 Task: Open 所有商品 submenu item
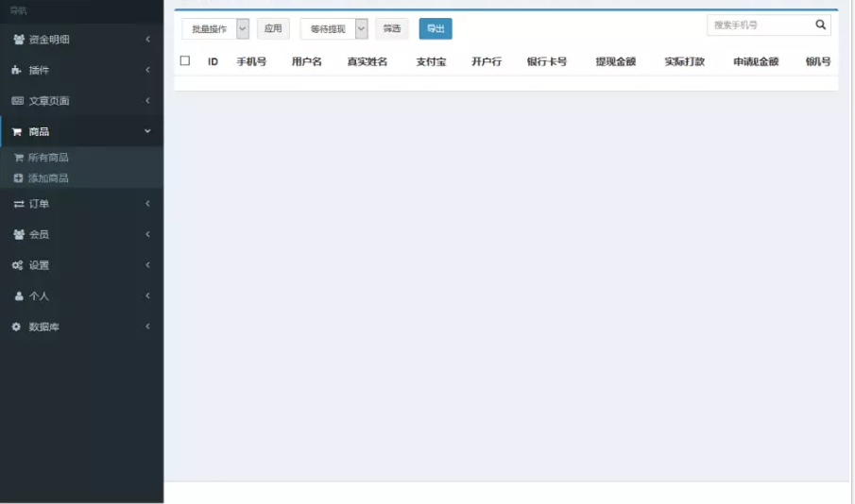coord(48,158)
